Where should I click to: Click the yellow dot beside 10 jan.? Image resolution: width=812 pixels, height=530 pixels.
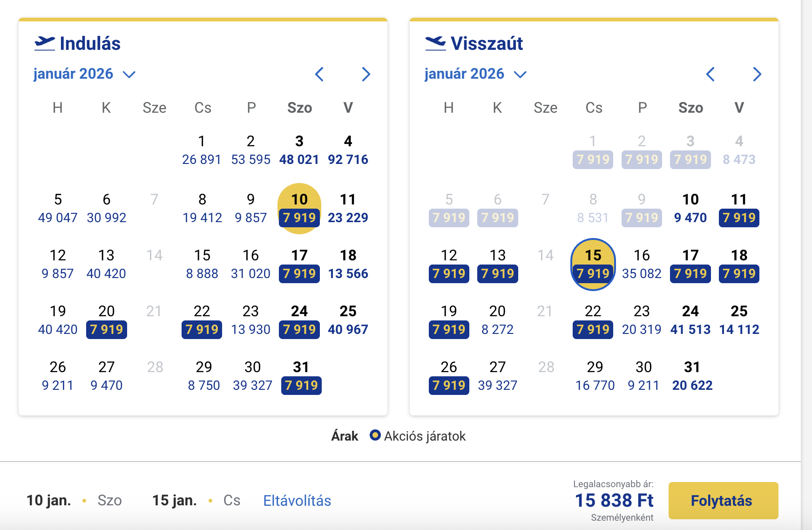point(84,501)
